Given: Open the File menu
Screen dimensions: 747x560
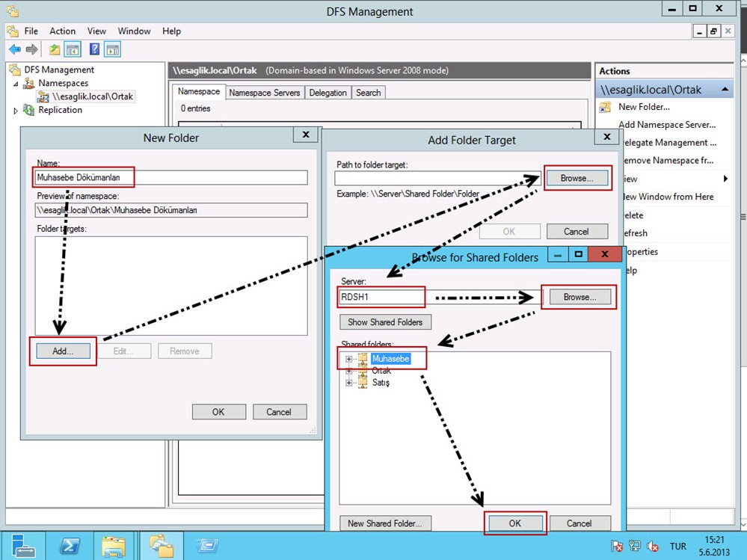Looking at the screenshot, I should coord(31,31).
